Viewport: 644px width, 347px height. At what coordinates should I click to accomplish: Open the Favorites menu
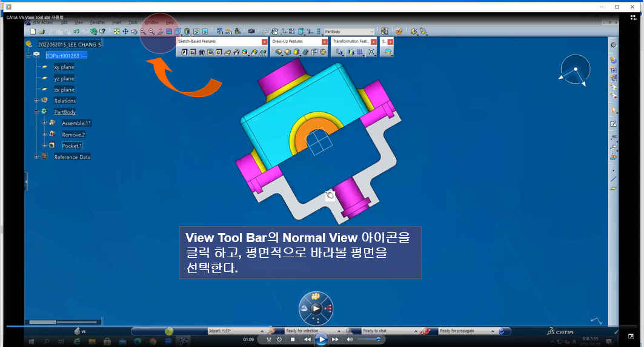[98, 22]
